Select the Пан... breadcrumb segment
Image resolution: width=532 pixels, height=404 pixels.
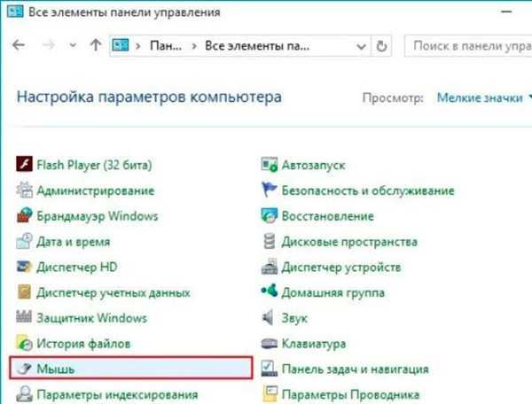pos(166,45)
